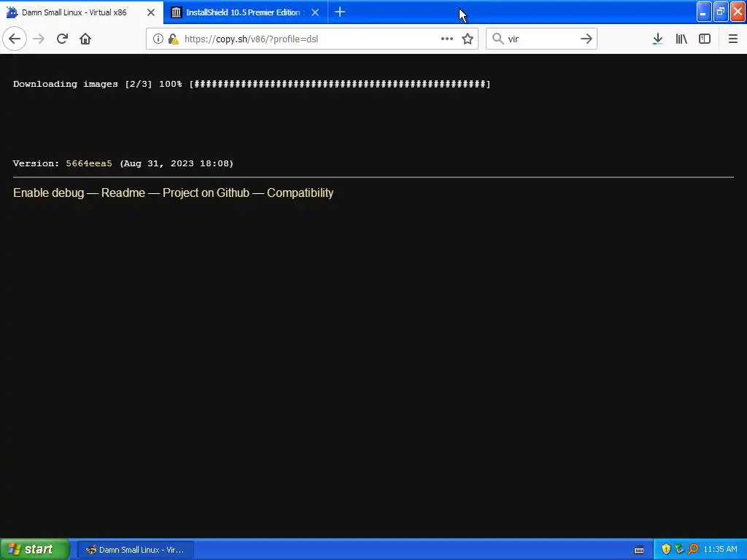Bookmark this page with the star
This screenshot has width=747, height=560.
click(468, 39)
